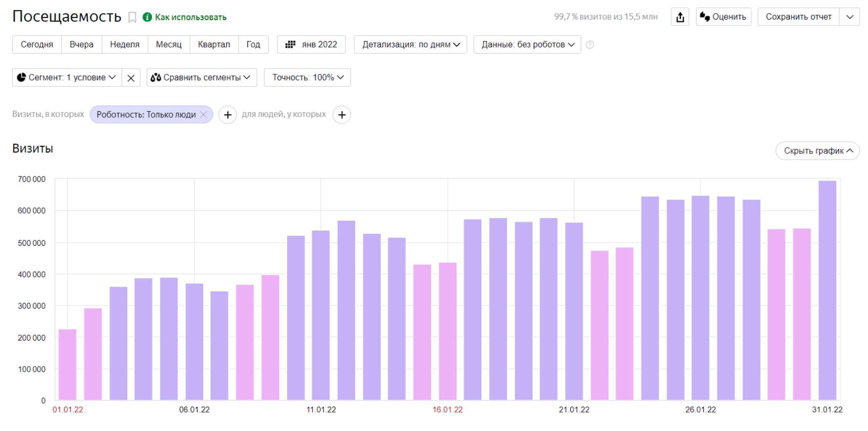The height and width of the screenshot is (431, 868).
Task: Click the share/export icon button
Action: point(680,17)
